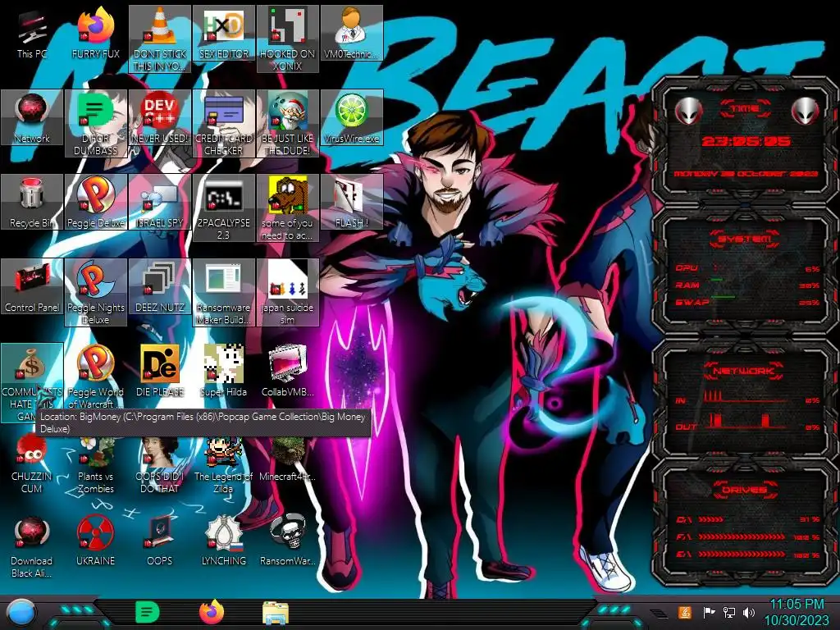The width and height of the screenshot is (840, 630).
Task: Click the widget time readout 23:05:05
Action: pos(746,142)
